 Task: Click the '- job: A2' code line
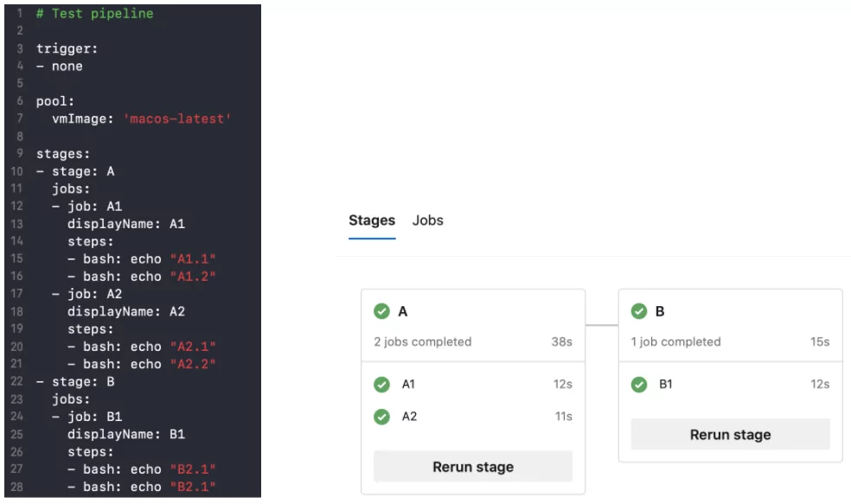click(x=86, y=294)
